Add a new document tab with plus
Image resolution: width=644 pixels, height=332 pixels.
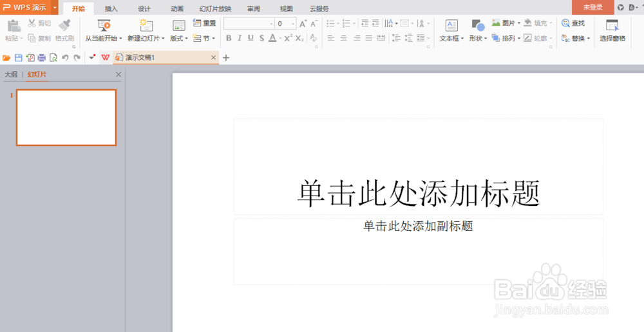coord(225,58)
